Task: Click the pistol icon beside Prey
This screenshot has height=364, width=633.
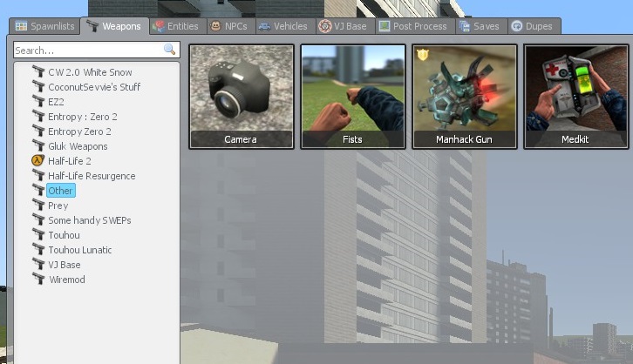Action: pyautogui.click(x=38, y=206)
